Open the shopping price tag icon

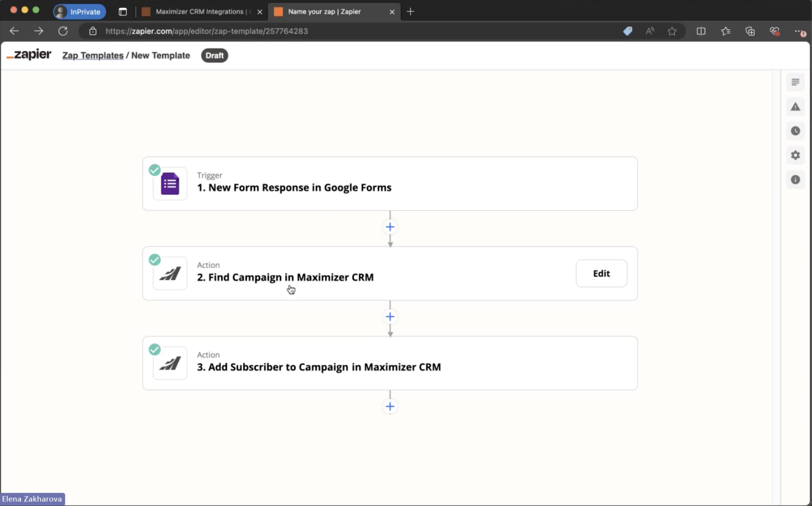(x=628, y=31)
